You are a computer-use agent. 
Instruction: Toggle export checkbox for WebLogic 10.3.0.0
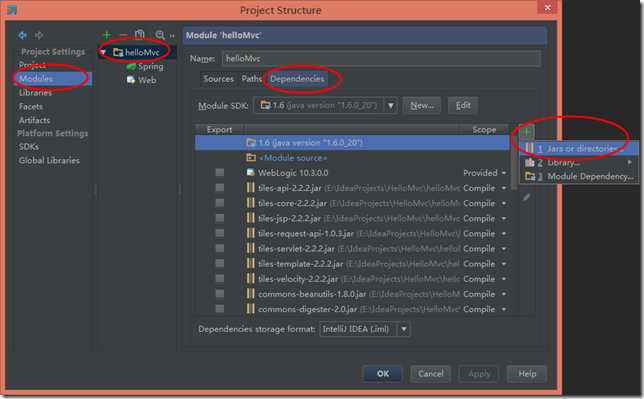(220, 173)
